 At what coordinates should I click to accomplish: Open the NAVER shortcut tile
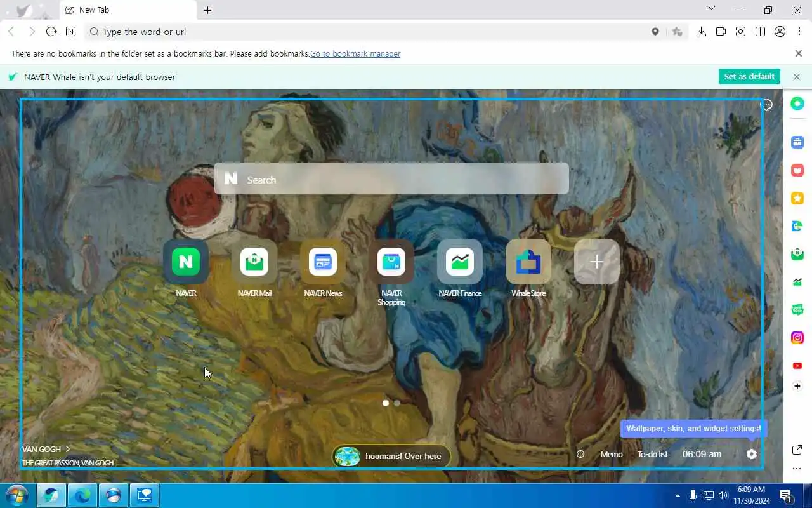point(186,262)
